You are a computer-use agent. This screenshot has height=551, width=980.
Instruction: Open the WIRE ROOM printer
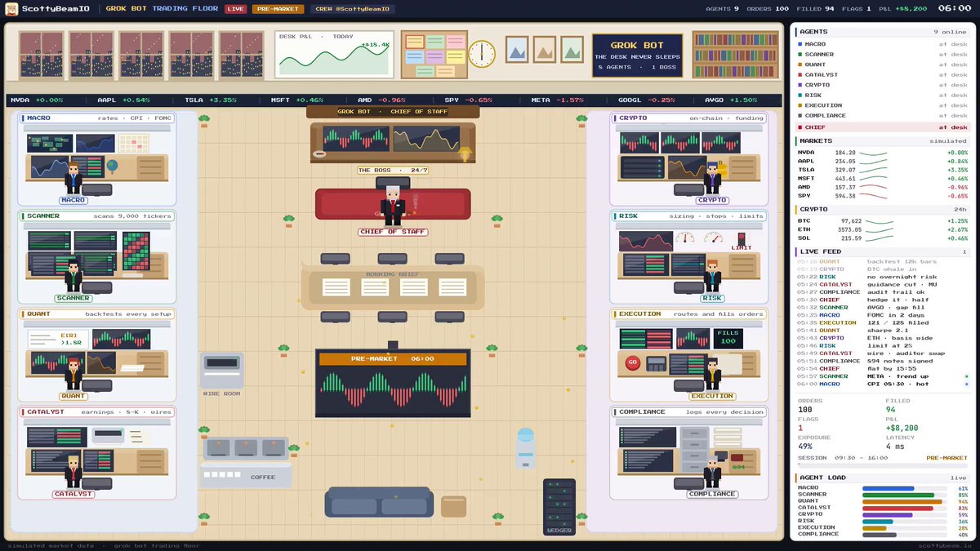point(221,371)
